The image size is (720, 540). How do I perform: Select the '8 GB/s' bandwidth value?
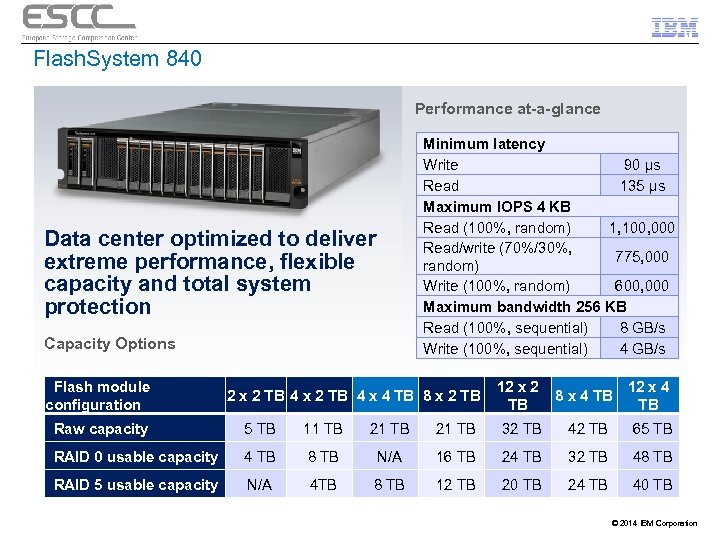click(642, 328)
